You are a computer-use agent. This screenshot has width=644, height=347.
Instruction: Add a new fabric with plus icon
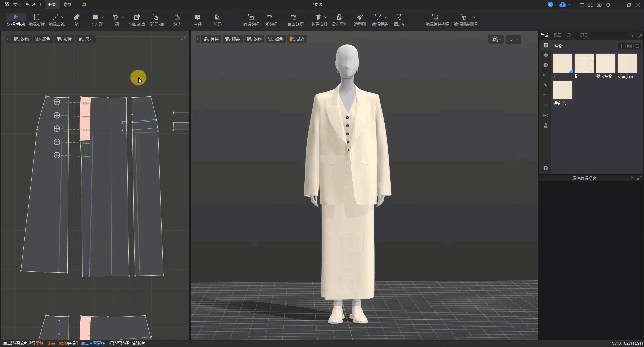pyautogui.click(x=621, y=46)
